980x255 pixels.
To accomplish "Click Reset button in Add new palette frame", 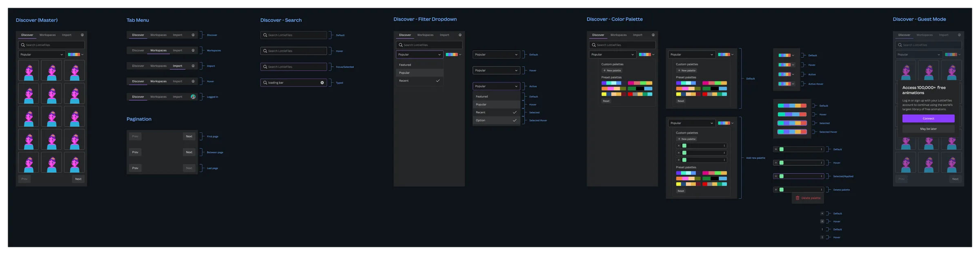I will tap(681, 191).
